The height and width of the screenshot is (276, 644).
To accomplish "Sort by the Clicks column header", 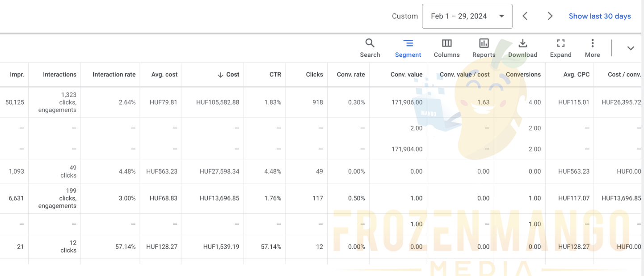I will (x=314, y=75).
